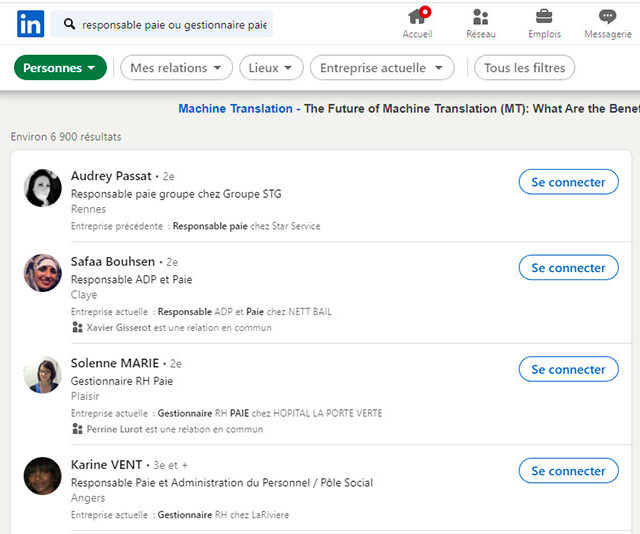
Task: Click 'Environ 6 900 résultats' text
Action: [x=66, y=137]
